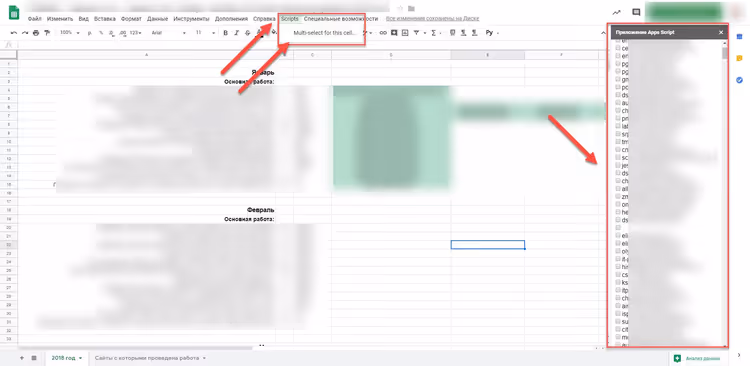Open the 123 number format dropdown
The image size is (750, 366).
(x=135, y=33)
